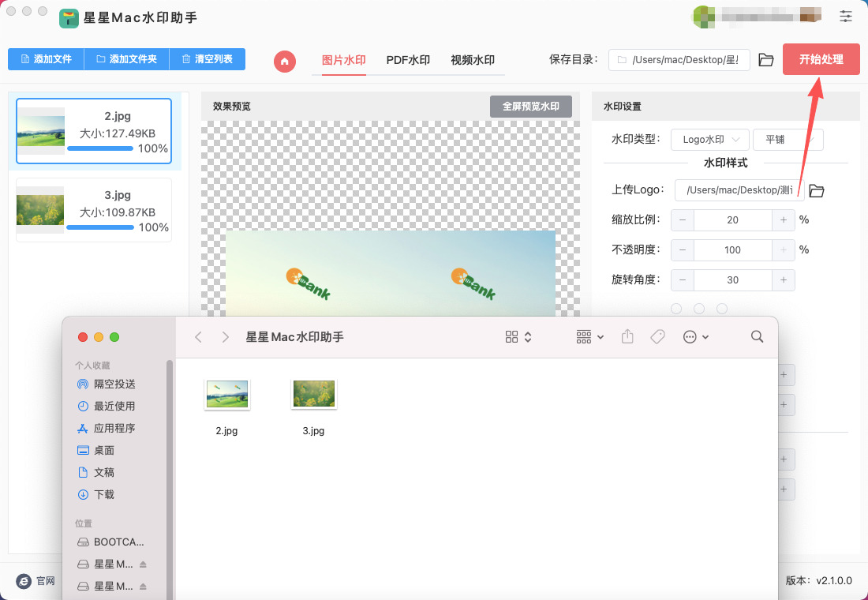The height and width of the screenshot is (600, 868).
Task: Increase 缩放比例 with plus stepper
Action: pyautogui.click(x=783, y=220)
